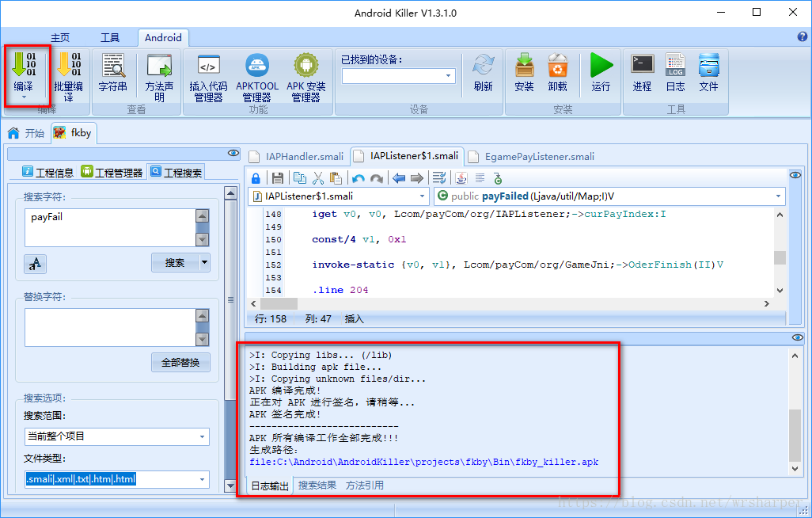Open the 工程搜索 tab
The height and width of the screenshot is (518, 812).
176,172
